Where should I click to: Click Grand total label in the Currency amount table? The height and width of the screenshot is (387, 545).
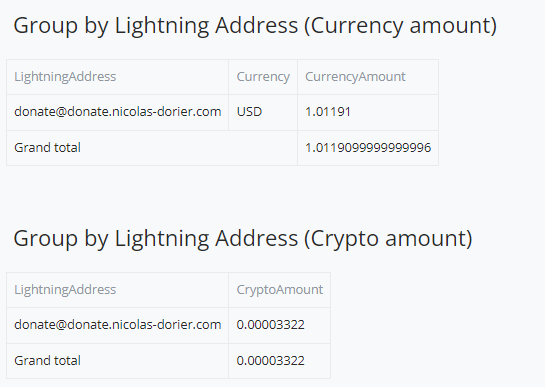pos(47,148)
